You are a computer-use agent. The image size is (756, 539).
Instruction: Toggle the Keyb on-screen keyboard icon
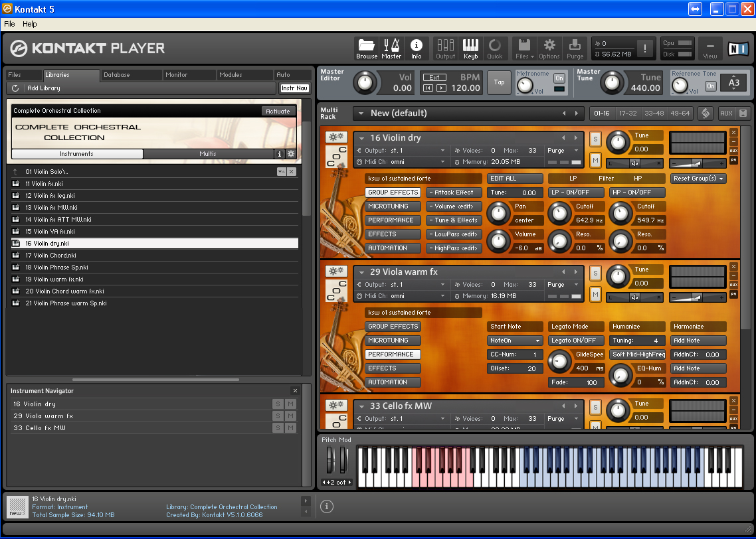click(470, 48)
